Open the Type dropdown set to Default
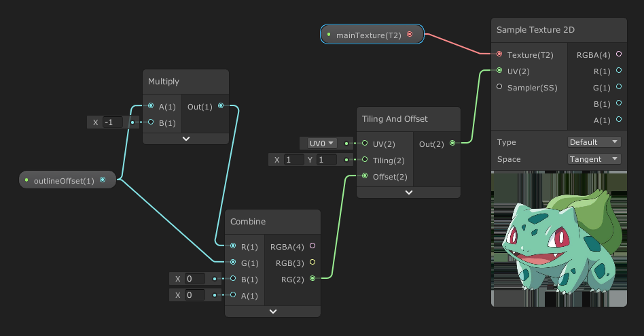Screen dimensions: 644x336 tap(594, 142)
